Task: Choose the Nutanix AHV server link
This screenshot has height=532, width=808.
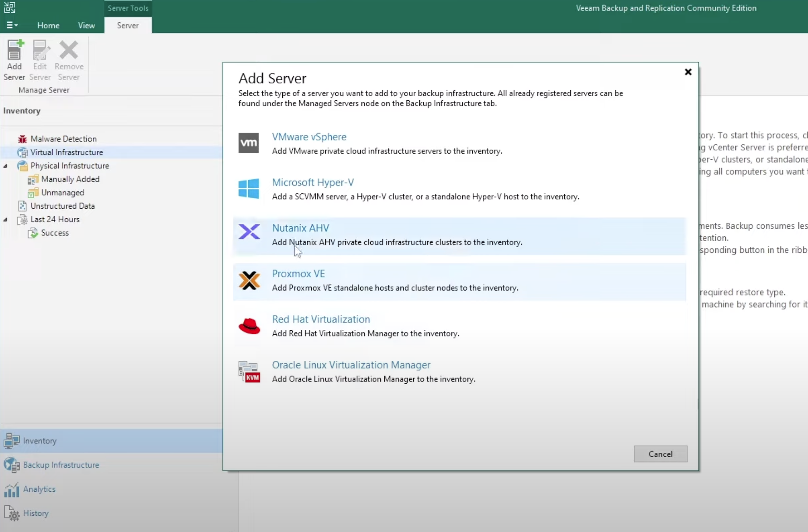Action: [x=300, y=228]
